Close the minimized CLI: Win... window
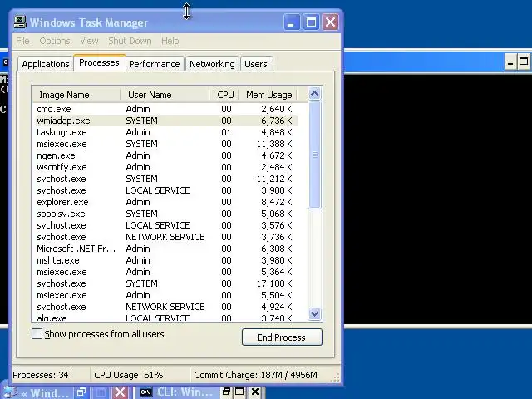 (x=255, y=392)
